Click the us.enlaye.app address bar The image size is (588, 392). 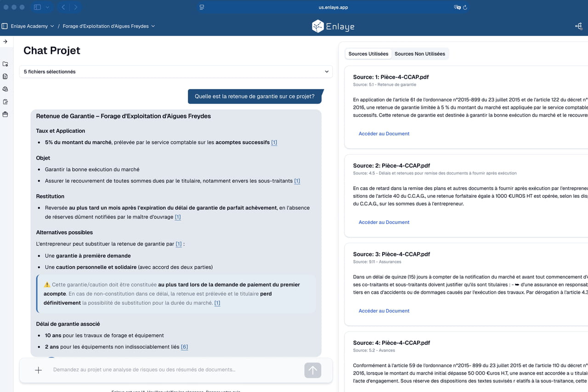[x=334, y=7]
